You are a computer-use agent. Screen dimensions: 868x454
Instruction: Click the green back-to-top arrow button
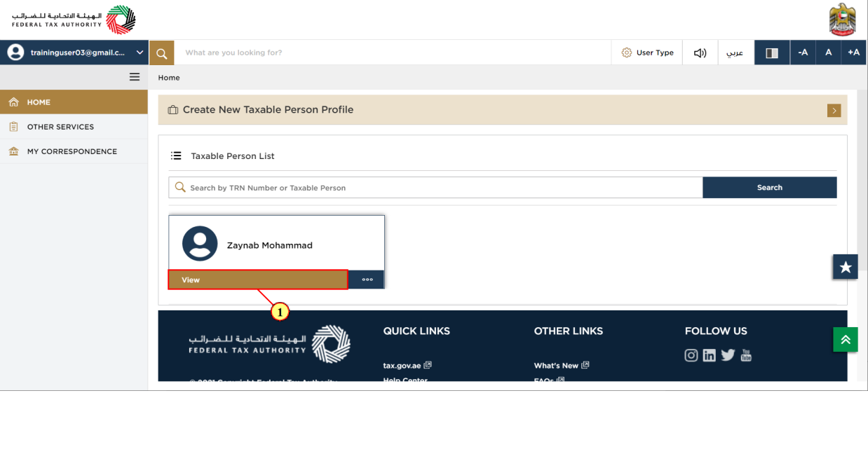[x=846, y=339]
